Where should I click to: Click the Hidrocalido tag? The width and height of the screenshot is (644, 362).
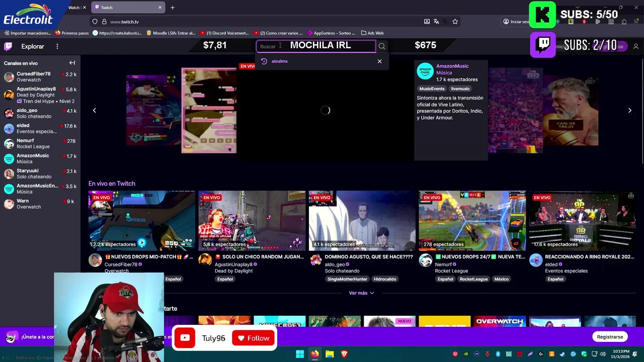click(x=385, y=279)
